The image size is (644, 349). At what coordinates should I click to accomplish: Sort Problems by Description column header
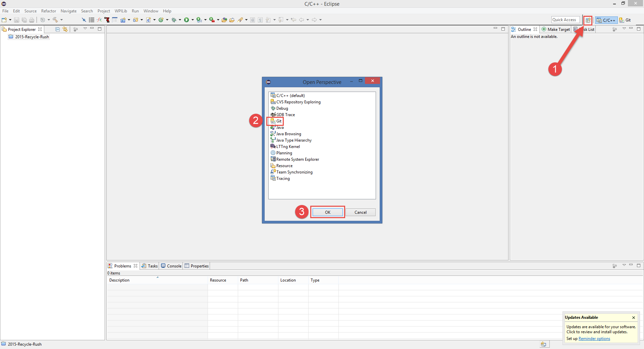pyautogui.click(x=157, y=280)
